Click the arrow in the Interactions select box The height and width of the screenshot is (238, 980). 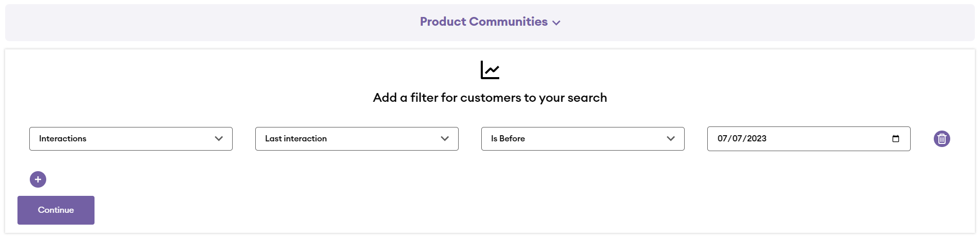[x=219, y=139]
